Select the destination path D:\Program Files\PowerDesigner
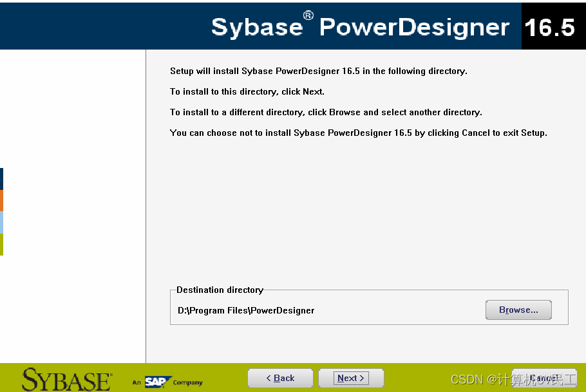This screenshot has height=392, width=586. click(x=246, y=310)
